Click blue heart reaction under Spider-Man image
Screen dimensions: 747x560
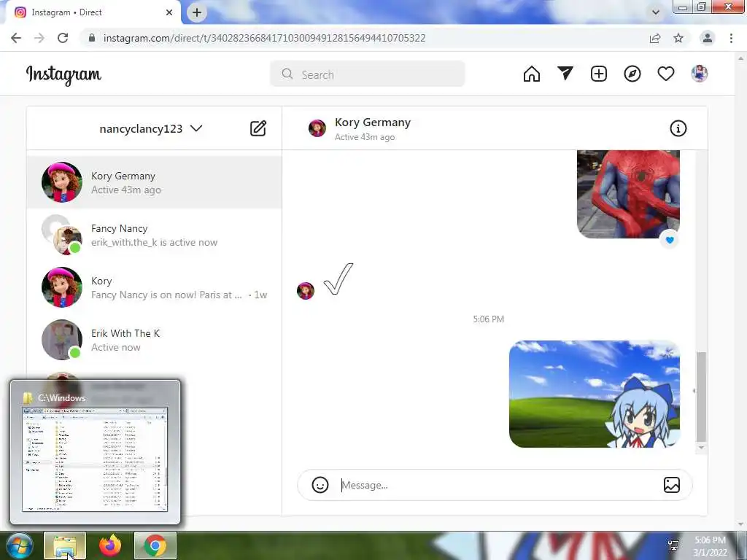point(670,240)
